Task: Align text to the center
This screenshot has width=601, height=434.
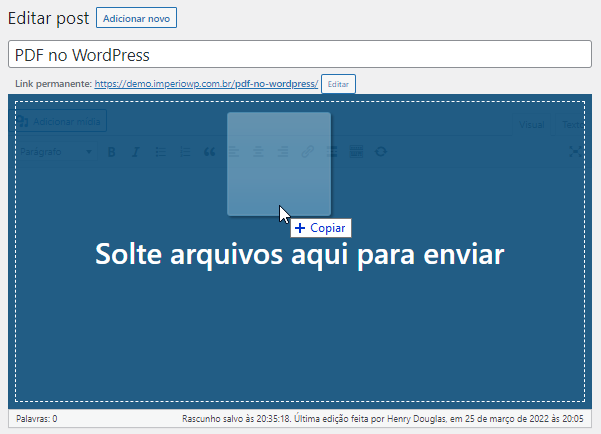Action: pos(258,152)
